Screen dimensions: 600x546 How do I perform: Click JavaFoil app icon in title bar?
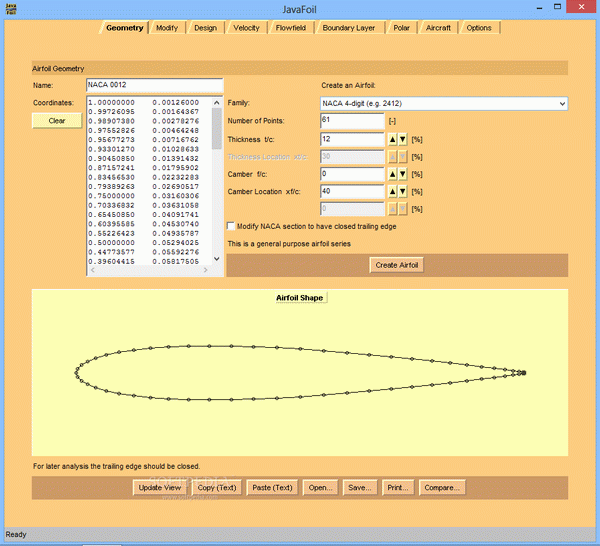click(11, 9)
